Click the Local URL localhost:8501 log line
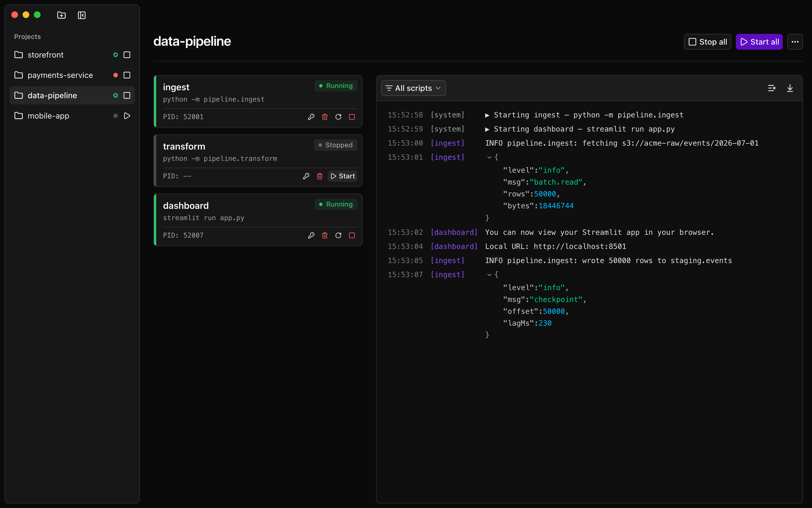Image resolution: width=812 pixels, height=508 pixels. (556, 246)
